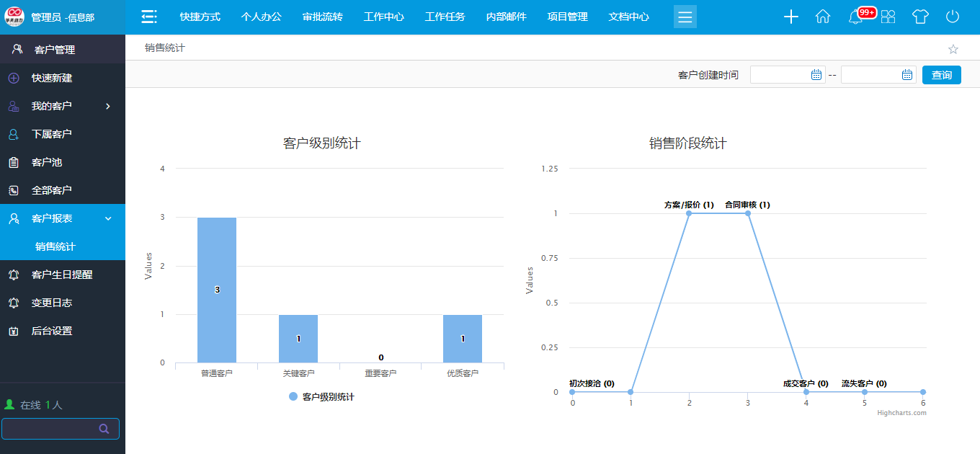The image size is (980, 454).
Task: Select 项目管理 from top navigation
Action: 567,17
